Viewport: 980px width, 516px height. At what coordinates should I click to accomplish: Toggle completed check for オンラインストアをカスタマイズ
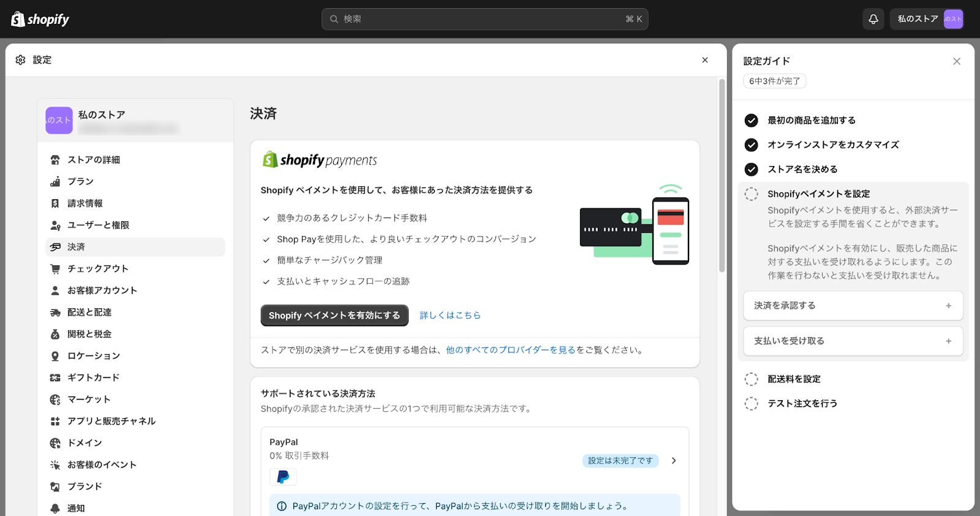click(x=752, y=145)
